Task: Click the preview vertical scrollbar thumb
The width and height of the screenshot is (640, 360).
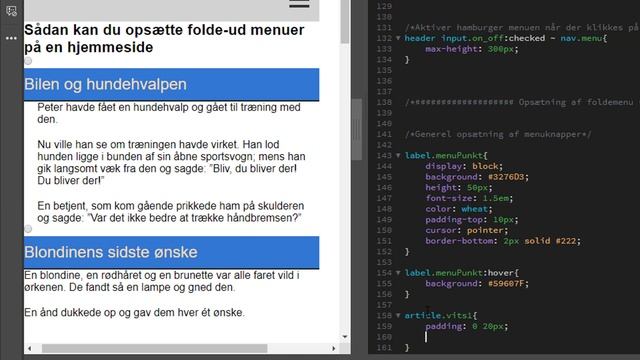Action: pos(345,21)
